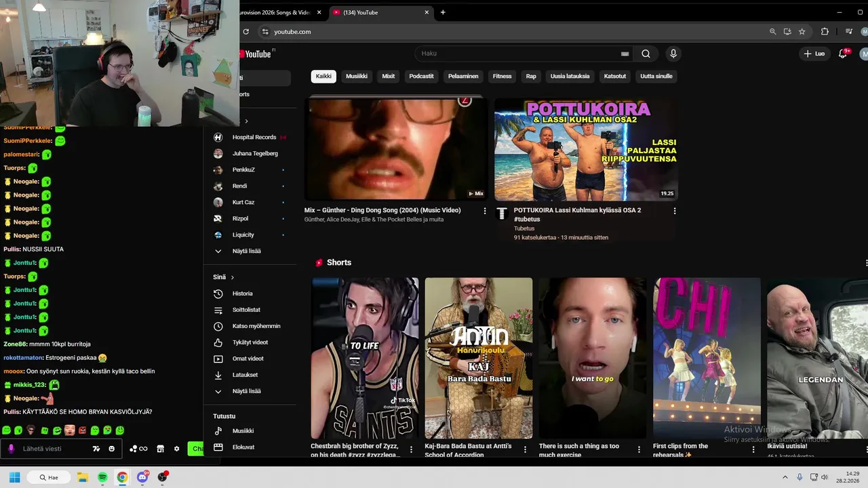Open options for the Günther Ding Dong Song video

tap(484, 211)
